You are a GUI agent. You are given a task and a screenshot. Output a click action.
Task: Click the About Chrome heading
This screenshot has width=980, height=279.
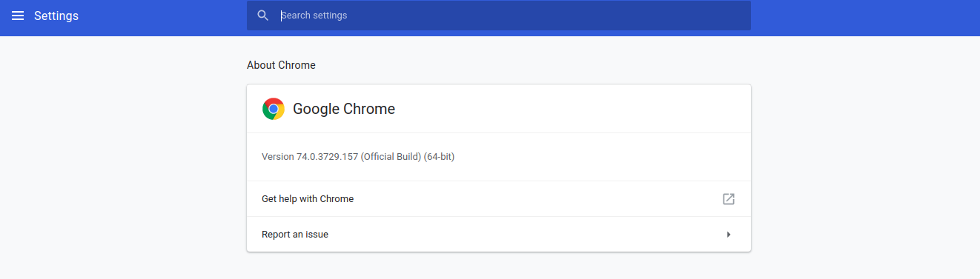281,65
